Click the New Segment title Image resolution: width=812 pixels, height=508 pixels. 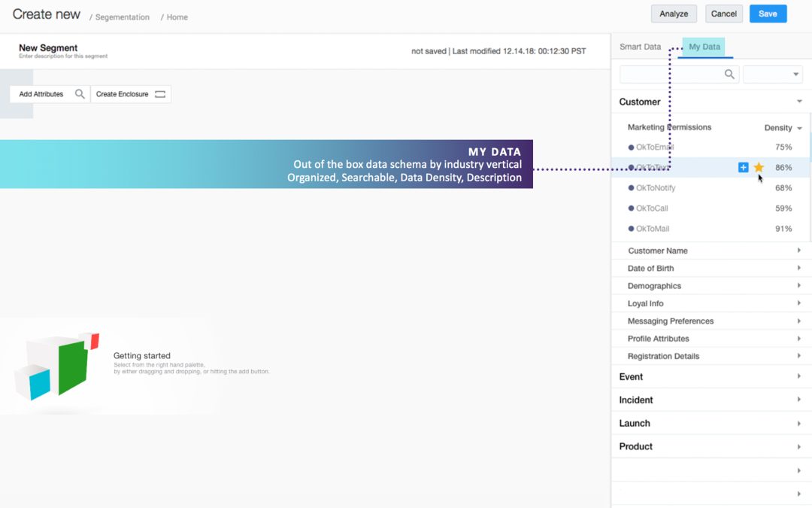click(x=48, y=47)
